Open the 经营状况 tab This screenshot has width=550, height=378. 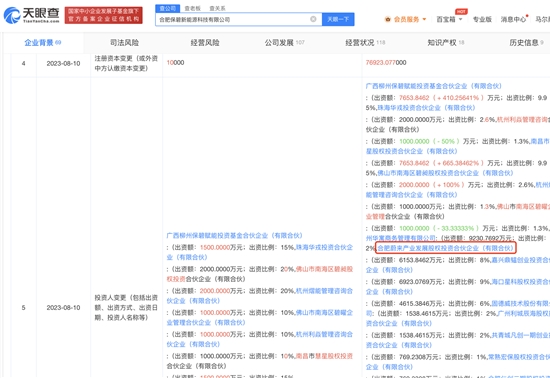click(365, 42)
